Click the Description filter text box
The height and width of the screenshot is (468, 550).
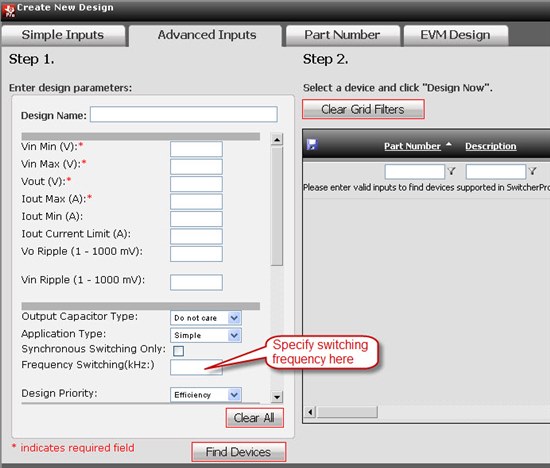click(x=496, y=172)
